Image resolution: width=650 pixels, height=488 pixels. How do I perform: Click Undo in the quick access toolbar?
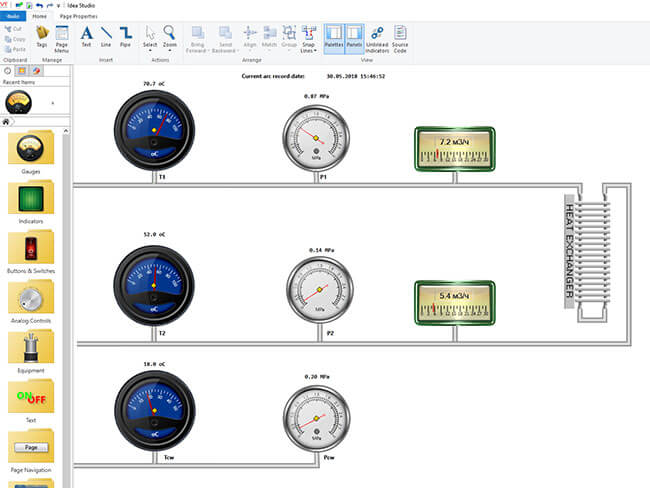pos(39,5)
